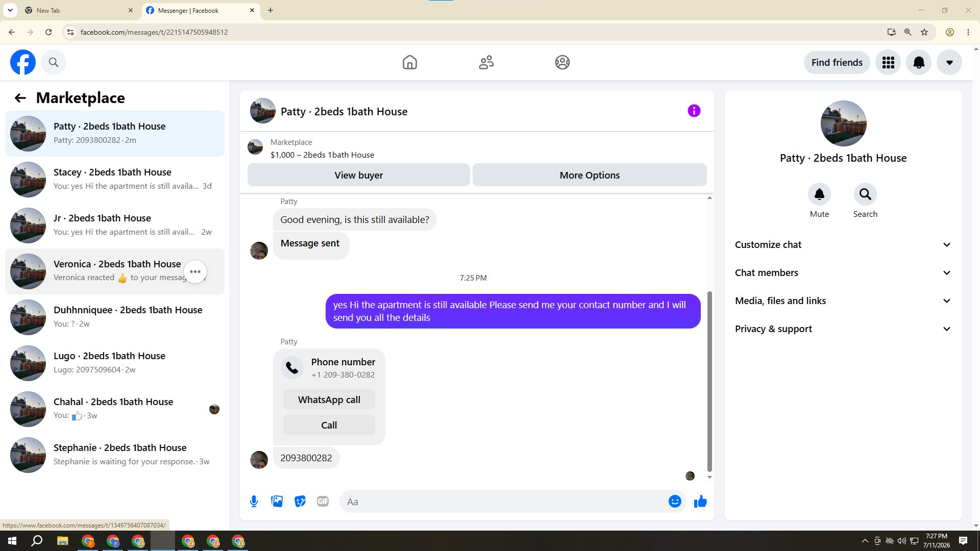Open the GIF picker icon

(x=323, y=502)
